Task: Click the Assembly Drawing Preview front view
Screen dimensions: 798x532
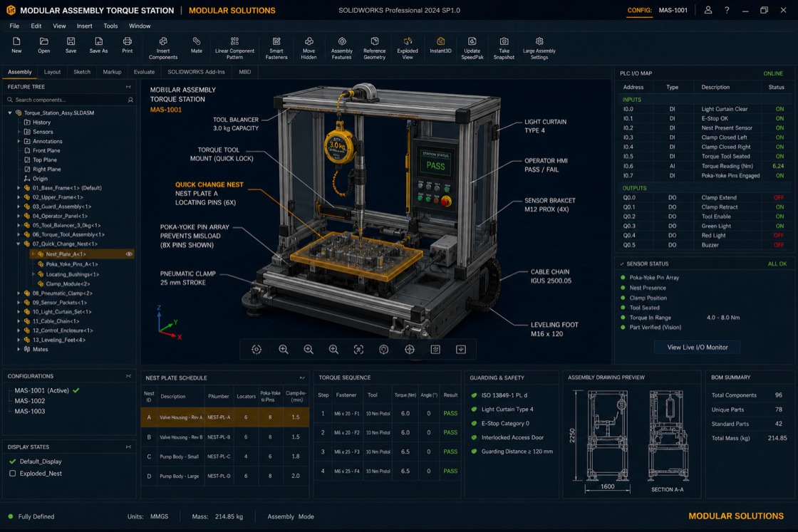Action: [x=606, y=435]
